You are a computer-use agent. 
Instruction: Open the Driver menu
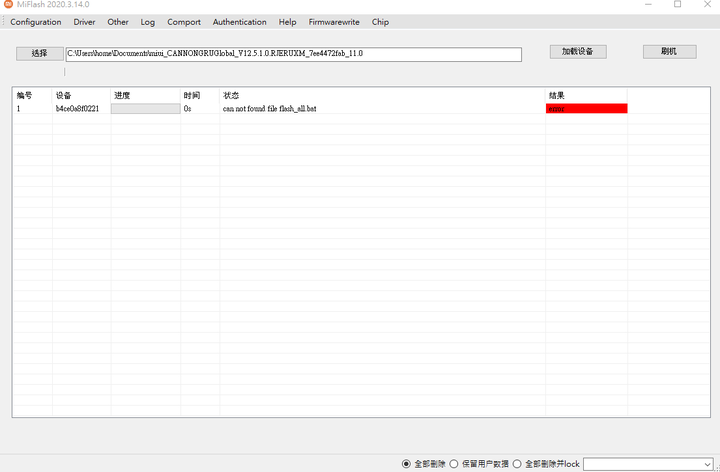click(x=84, y=22)
